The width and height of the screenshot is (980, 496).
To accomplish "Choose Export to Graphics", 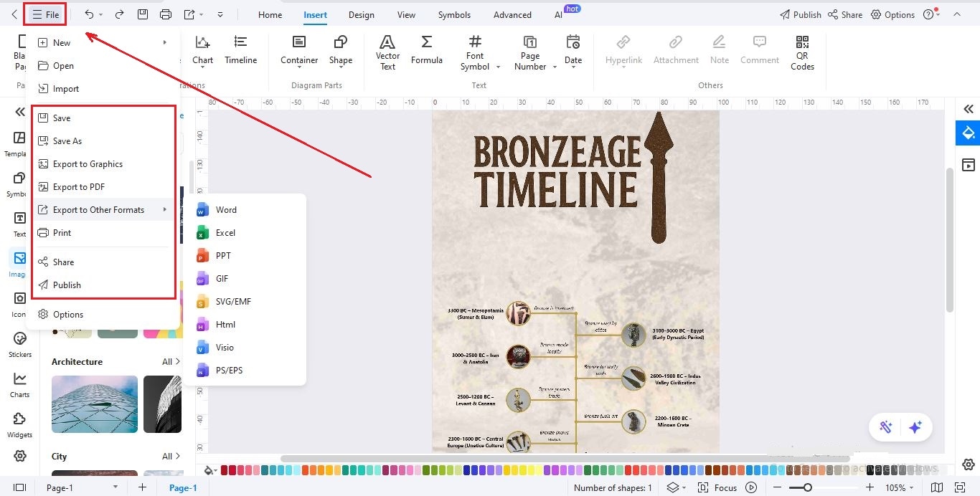I will pyautogui.click(x=103, y=163).
